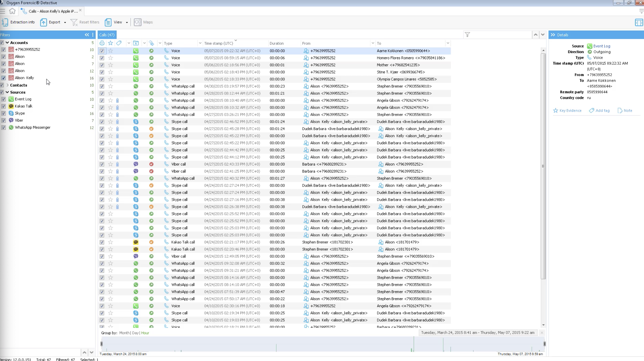Toggle the Kakao Talk source checkbox
This screenshot has width=644, height=361.
click(3, 106)
